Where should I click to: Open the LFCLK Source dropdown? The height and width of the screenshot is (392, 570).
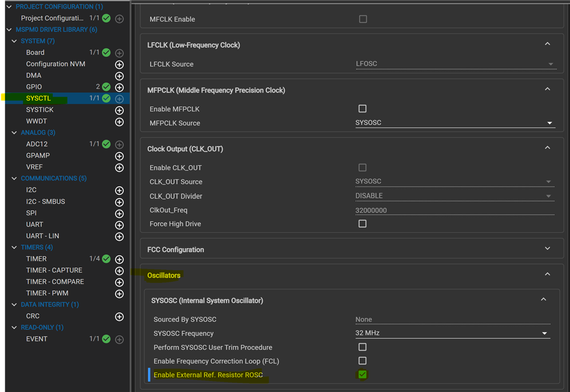point(456,64)
